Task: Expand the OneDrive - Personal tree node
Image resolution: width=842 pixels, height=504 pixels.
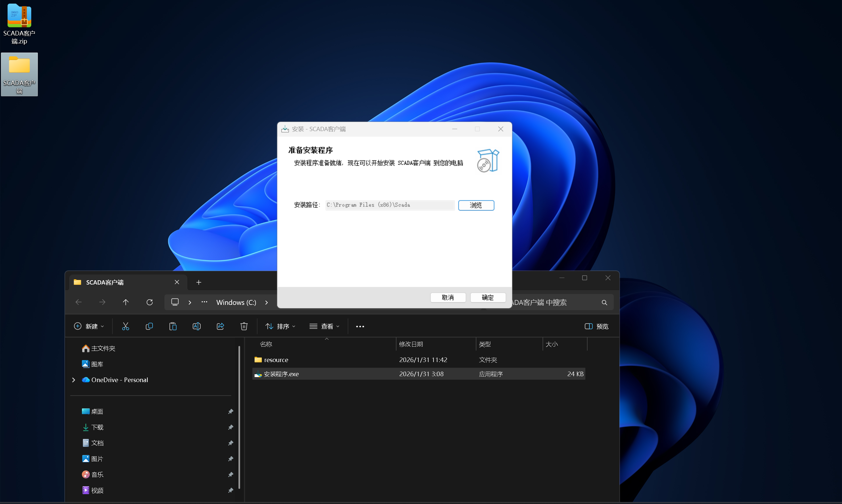Action: click(x=73, y=380)
